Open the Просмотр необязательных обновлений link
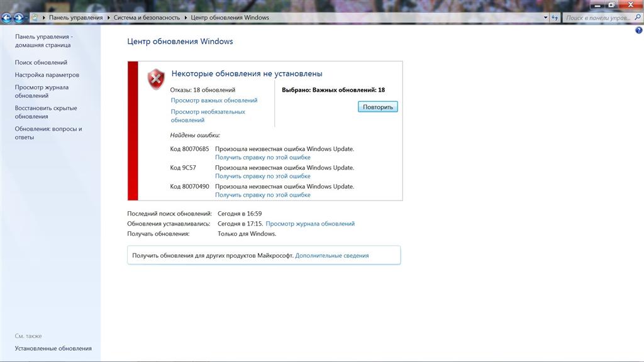This screenshot has width=644, height=362. [208, 116]
